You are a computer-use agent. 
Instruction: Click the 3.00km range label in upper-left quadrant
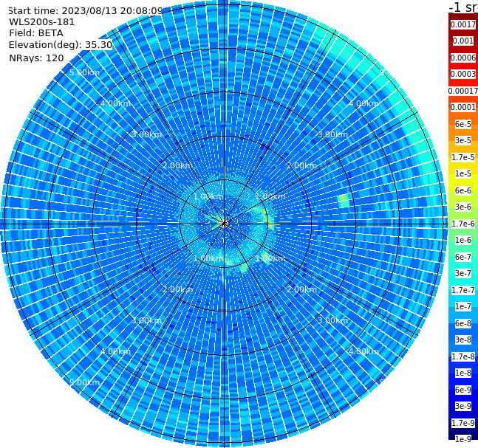[146, 134]
